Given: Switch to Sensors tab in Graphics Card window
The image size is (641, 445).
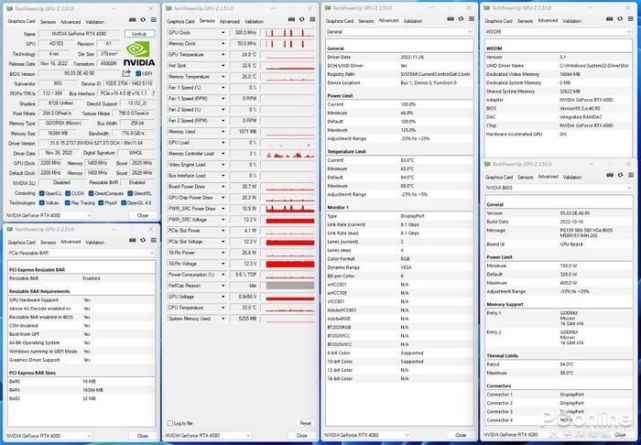Looking at the screenshot, I should point(48,22).
